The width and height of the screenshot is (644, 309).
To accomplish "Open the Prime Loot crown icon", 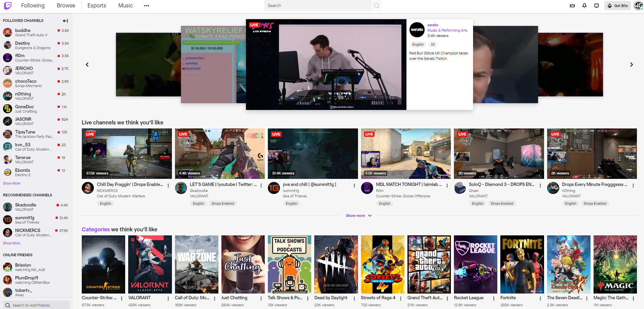I will 572,6.
